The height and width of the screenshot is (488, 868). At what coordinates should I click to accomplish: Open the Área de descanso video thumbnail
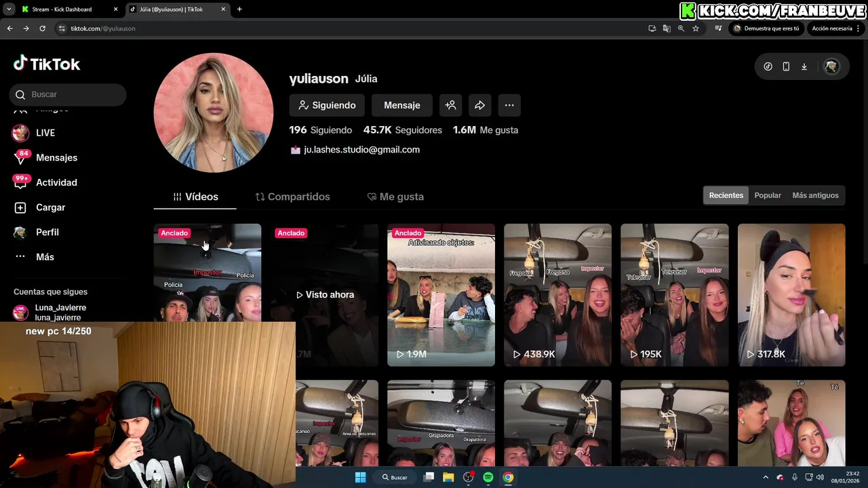[337, 423]
